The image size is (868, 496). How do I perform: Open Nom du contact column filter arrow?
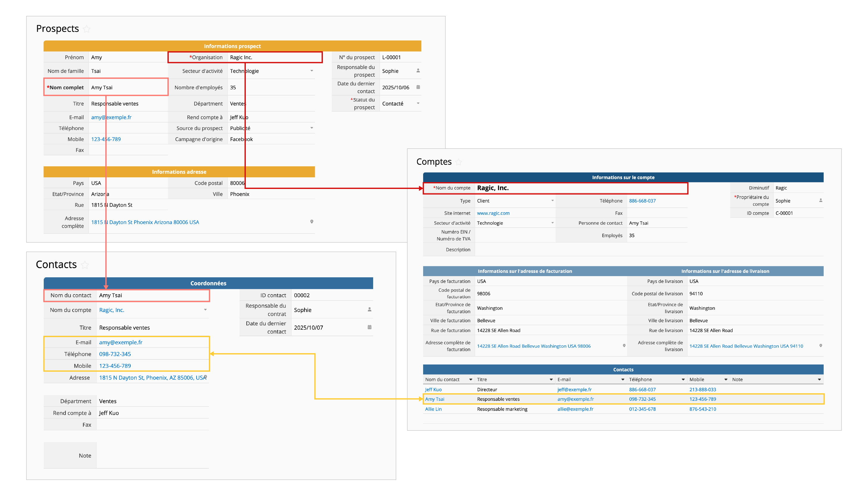point(470,379)
